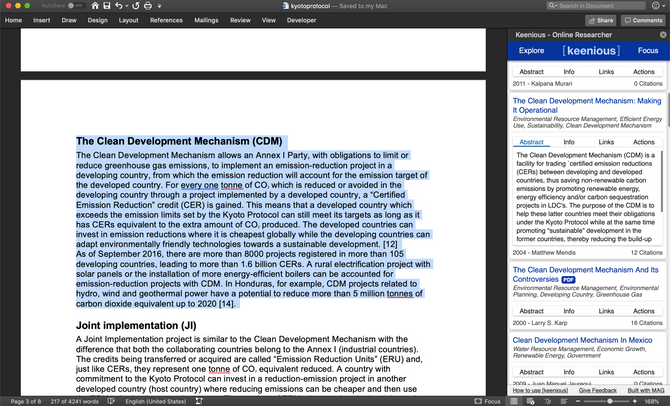Click Focus in Keenious header
The image size is (670, 406).
[648, 50]
